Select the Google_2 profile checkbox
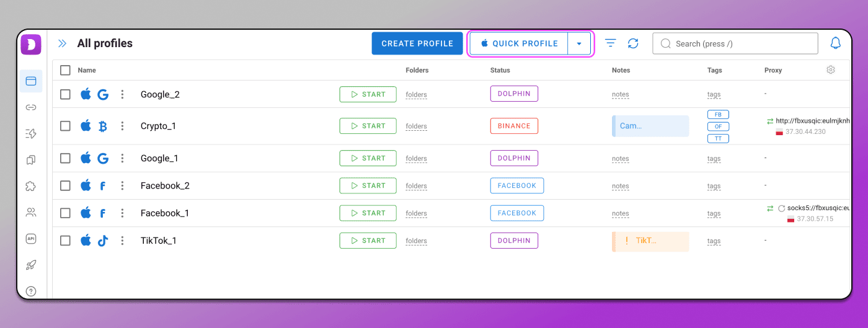The width and height of the screenshot is (868, 328). 65,94
